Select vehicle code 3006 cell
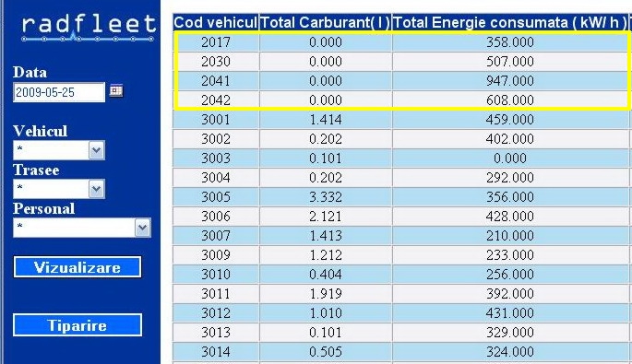This screenshot has height=364, width=632. point(216,216)
